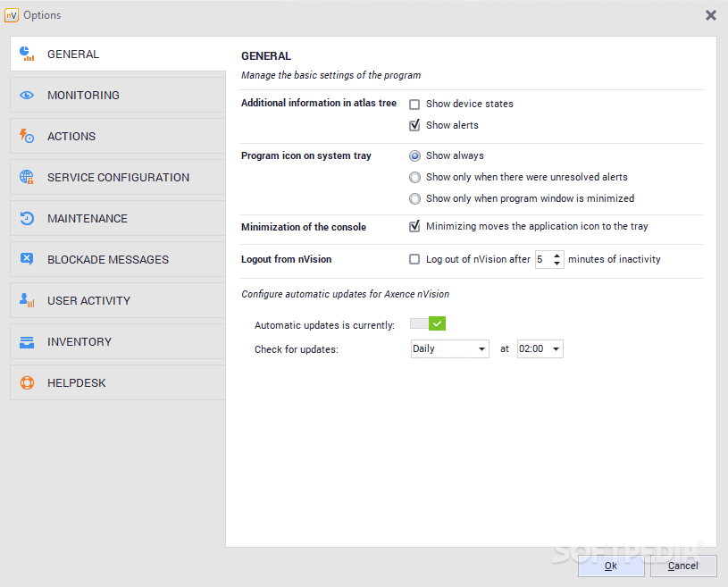Screen dimensions: 728x587
Task: Click the Blockade Messages icon
Action: click(x=27, y=259)
